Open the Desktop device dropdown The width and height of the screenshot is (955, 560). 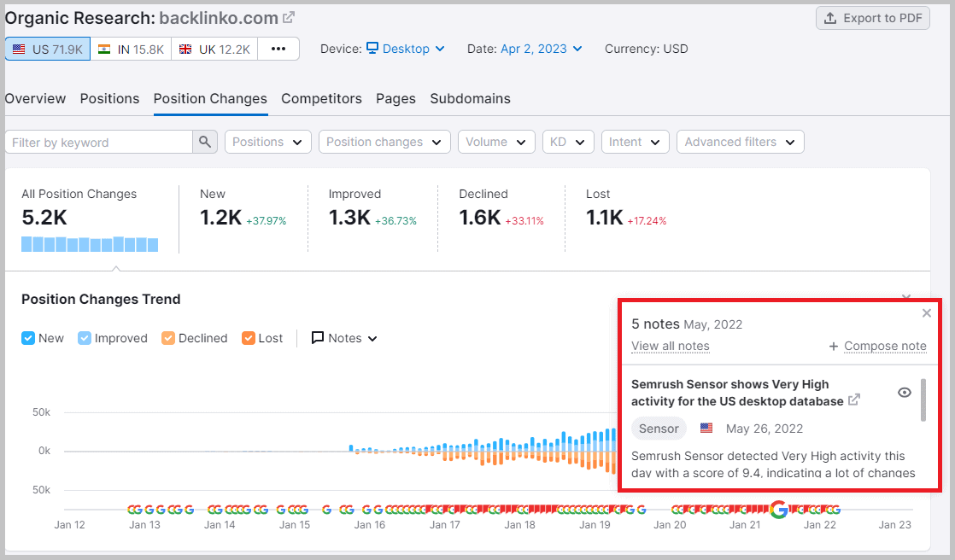click(406, 49)
